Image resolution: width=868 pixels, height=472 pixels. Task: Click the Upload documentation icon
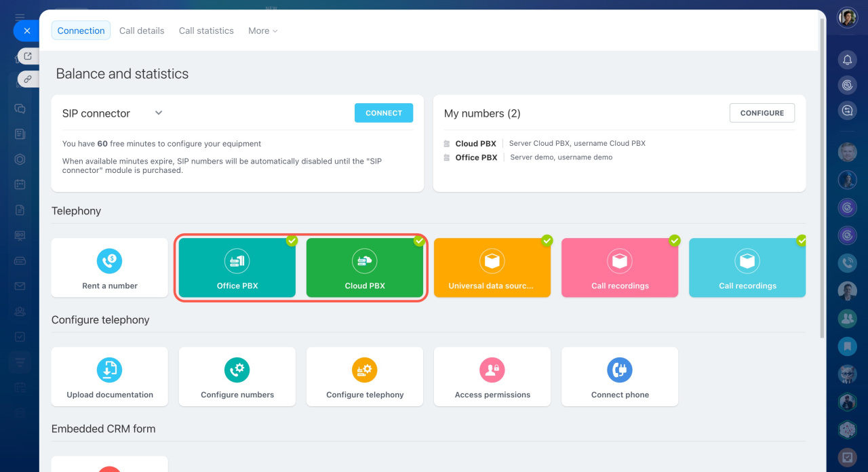click(109, 370)
